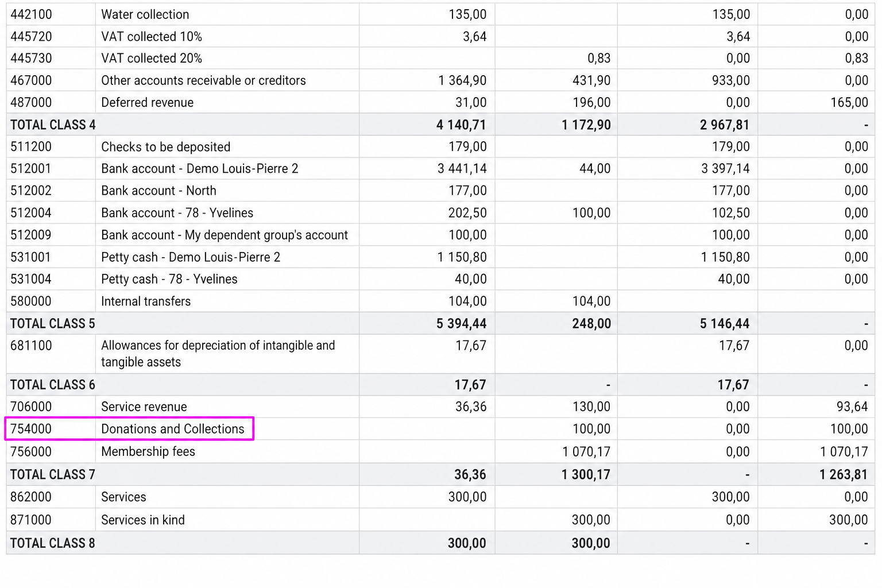
Task: Click the "248,00" class total
Action: (591, 324)
